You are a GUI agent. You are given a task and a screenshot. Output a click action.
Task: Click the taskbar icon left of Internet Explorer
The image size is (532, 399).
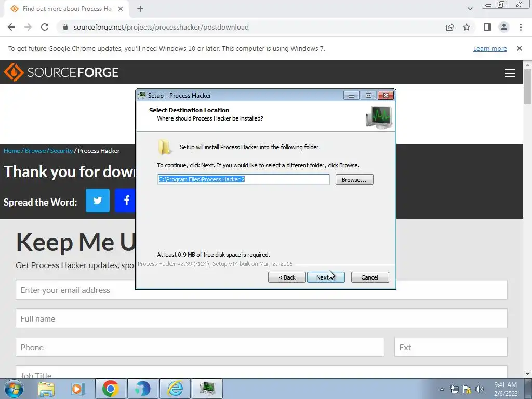pyautogui.click(x=142, y=389)
